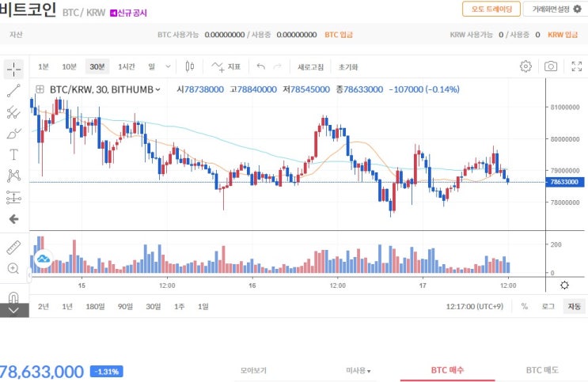
Task: Open chart settings gear icon
Action: (x=525, y=66)
